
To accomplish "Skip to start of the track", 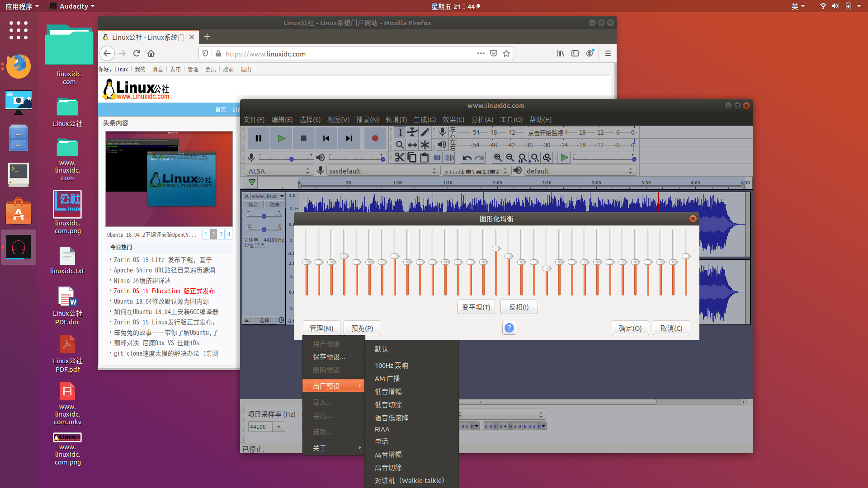I will 326,139.
